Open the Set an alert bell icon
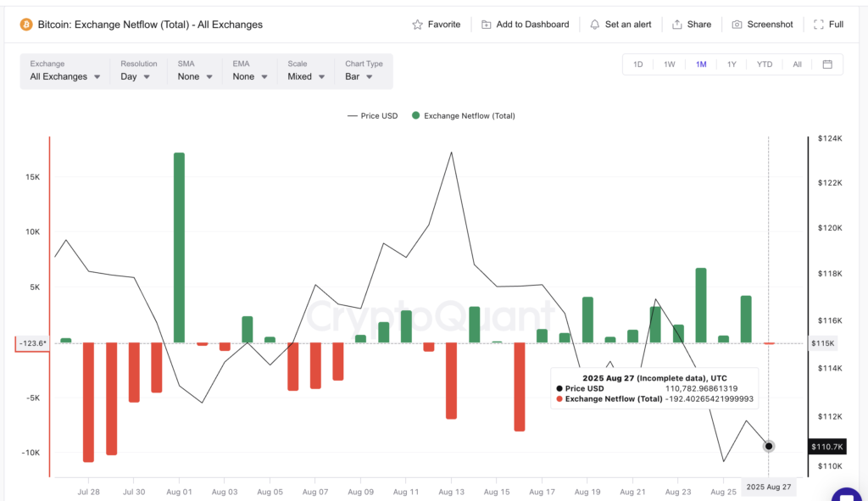 [x=594, y=25]
